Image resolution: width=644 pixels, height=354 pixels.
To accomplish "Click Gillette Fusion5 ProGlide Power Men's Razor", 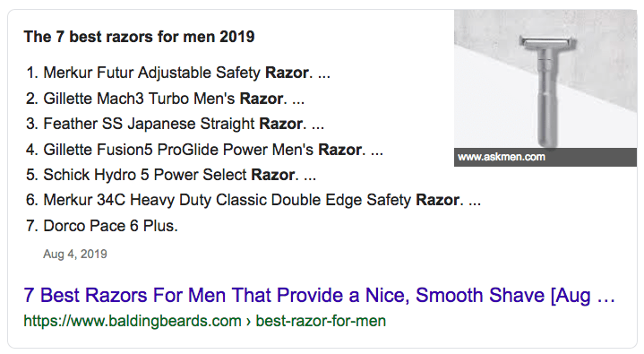I will pos(204,150).
